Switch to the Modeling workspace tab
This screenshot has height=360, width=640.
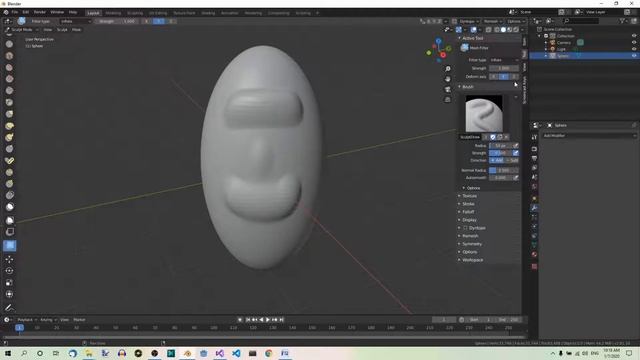113,13
